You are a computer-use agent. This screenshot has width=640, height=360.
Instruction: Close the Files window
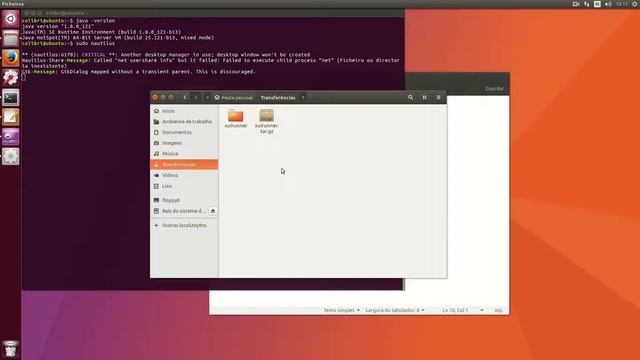(x=155, y=97)
